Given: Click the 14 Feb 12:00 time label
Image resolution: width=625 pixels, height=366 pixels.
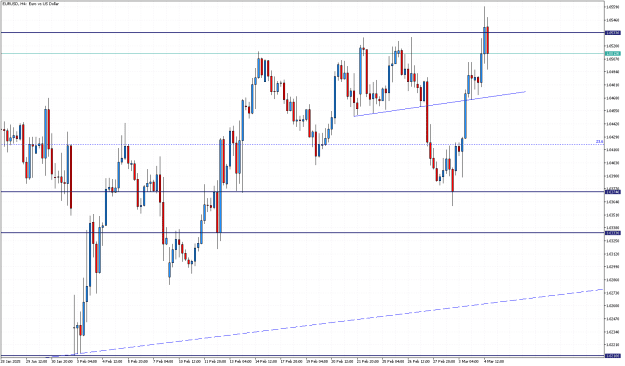Looking at the screenshot, I should (266, 361).
